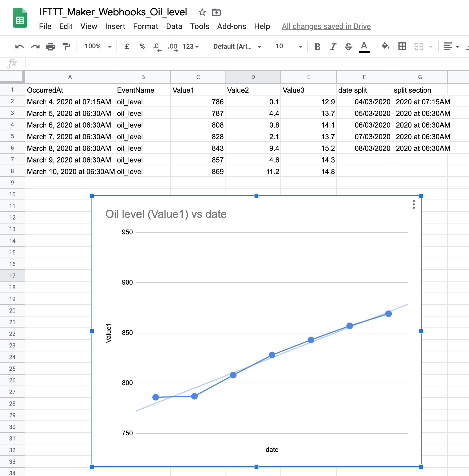Click the merge cells icon
469x476 pixels.
(419, 46)
